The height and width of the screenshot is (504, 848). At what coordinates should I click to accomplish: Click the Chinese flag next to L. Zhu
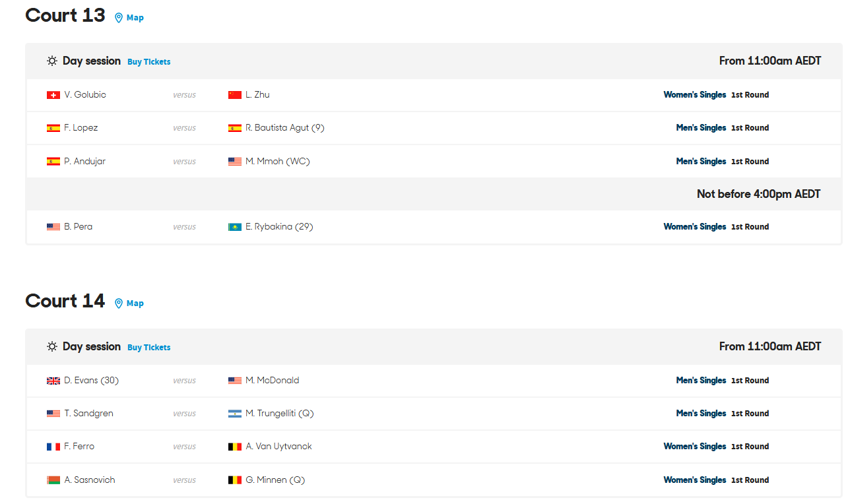pyautogui.click(x=235, y=95)
